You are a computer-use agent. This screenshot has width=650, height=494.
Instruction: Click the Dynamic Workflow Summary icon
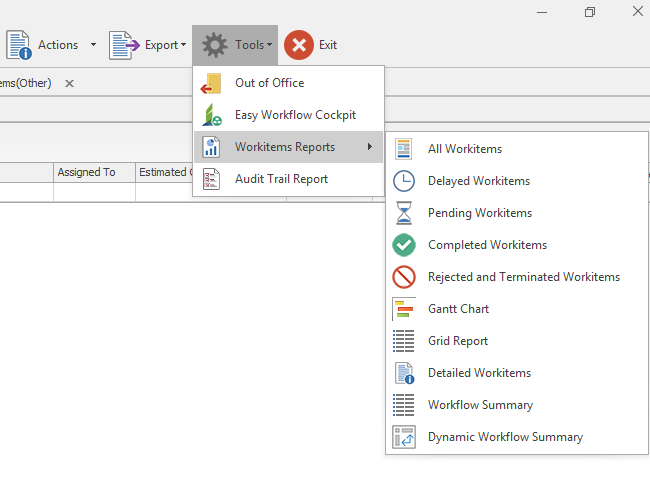(404, 437)
